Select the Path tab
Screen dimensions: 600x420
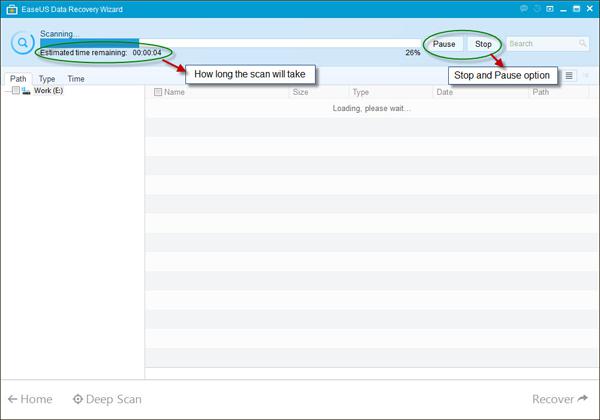click(18, 79)
